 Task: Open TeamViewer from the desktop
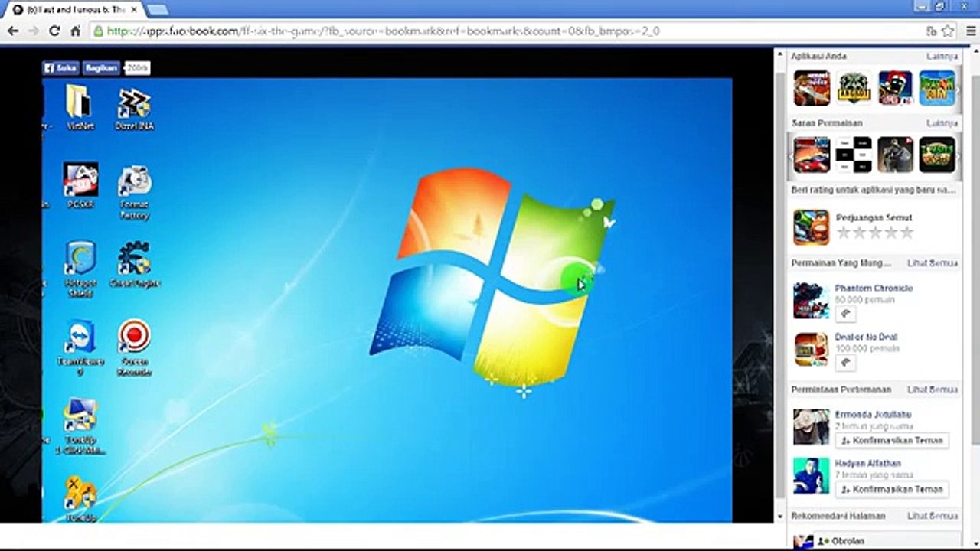click(x=80, y=348)
